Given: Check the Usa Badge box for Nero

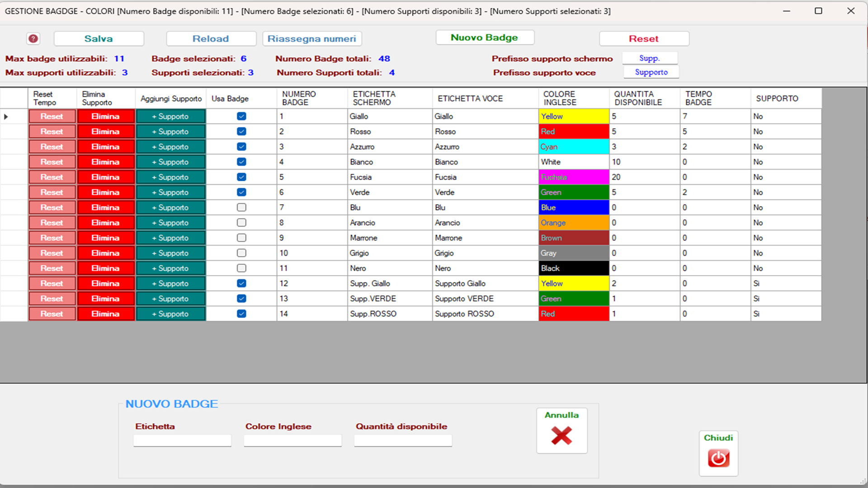Looking at the screenshot, I should (241, 268).
